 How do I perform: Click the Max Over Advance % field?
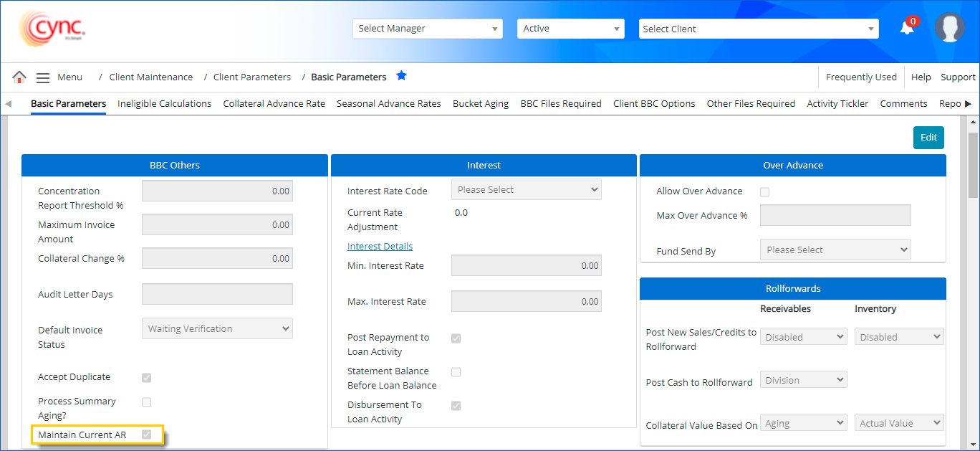[835, 216]
